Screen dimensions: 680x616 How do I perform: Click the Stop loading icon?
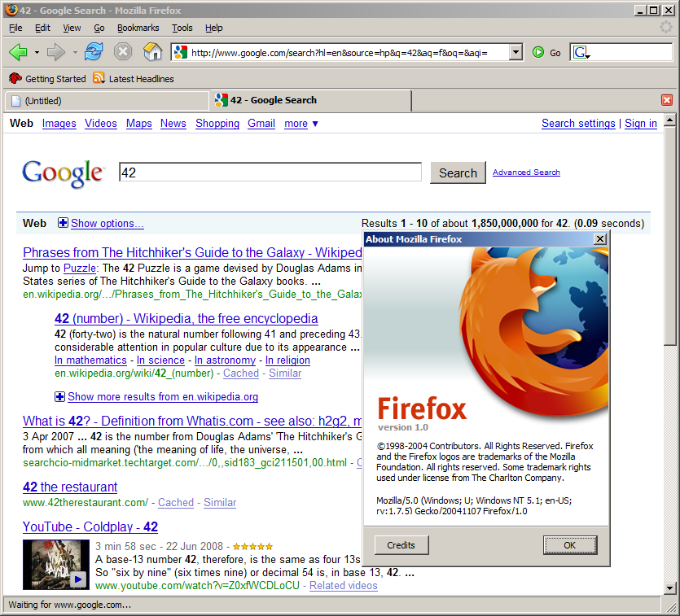pyautogui.click(x=122, y=52)
